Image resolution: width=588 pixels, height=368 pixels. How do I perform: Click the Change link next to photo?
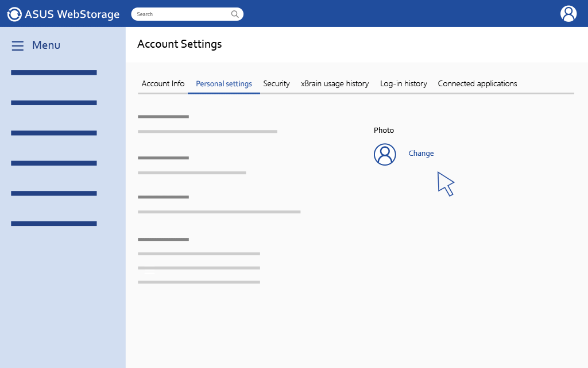click(421, 153)
